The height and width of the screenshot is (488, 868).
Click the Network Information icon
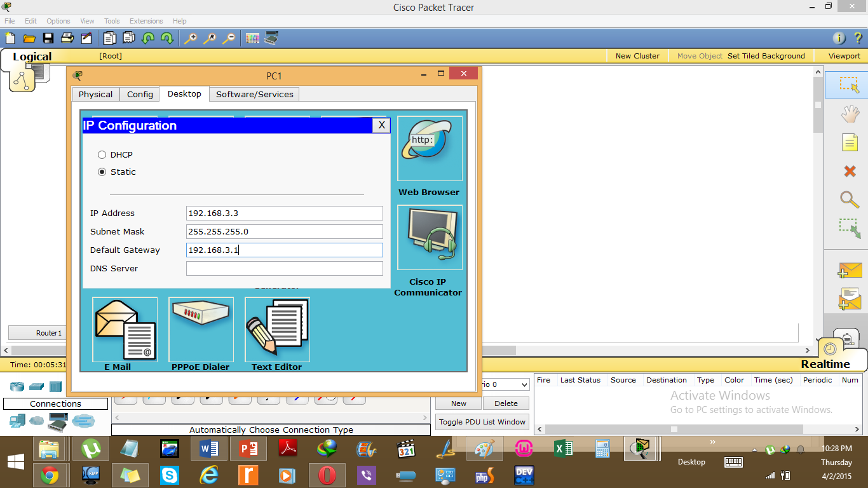click(x=839, y=38)
